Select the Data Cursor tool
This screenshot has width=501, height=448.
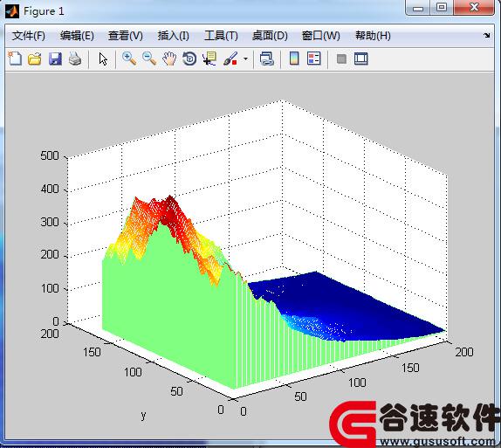coord(209,59)
